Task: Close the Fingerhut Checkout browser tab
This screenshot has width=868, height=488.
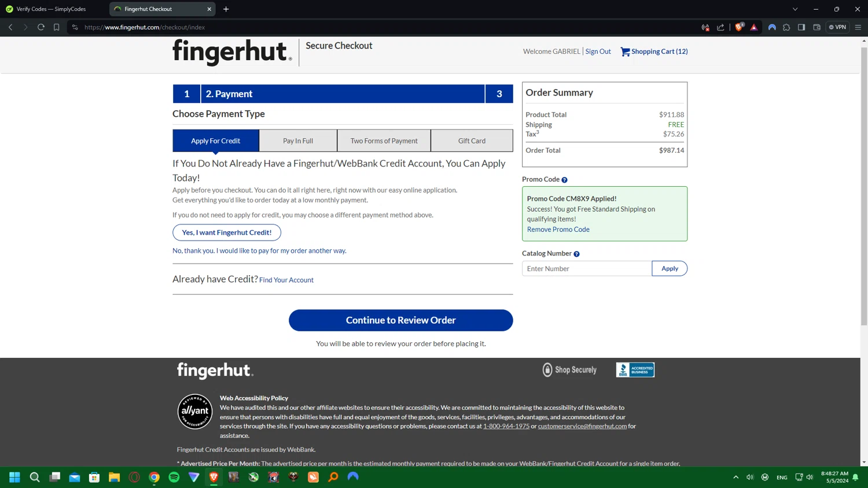Action: [x=209, y=9]
